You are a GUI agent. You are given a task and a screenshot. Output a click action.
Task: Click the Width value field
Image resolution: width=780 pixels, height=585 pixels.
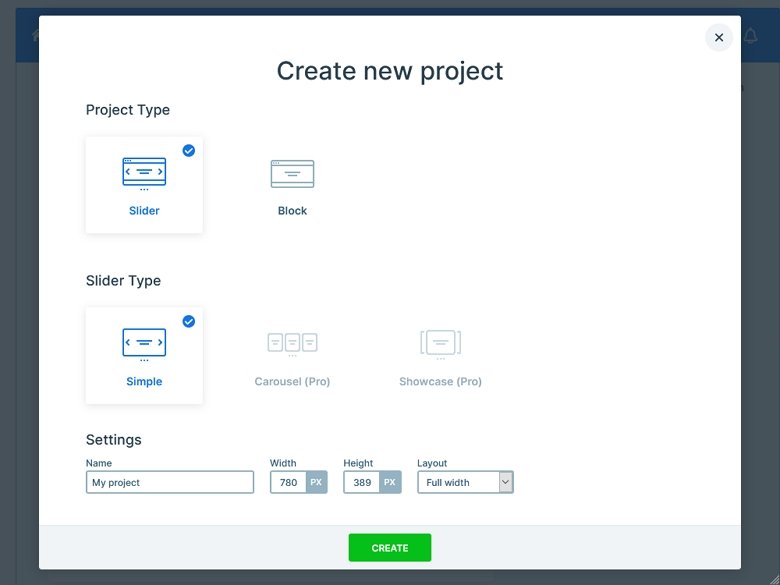coord(288,482)
